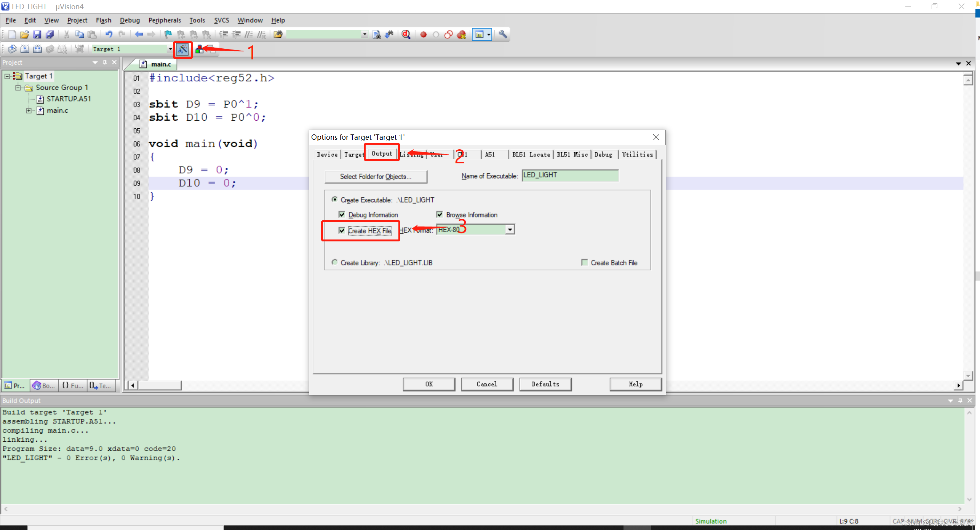Click the Manage Components colored blocks icon
The width and height of the screenshot is (980, 530).
(x=199, y=49)
